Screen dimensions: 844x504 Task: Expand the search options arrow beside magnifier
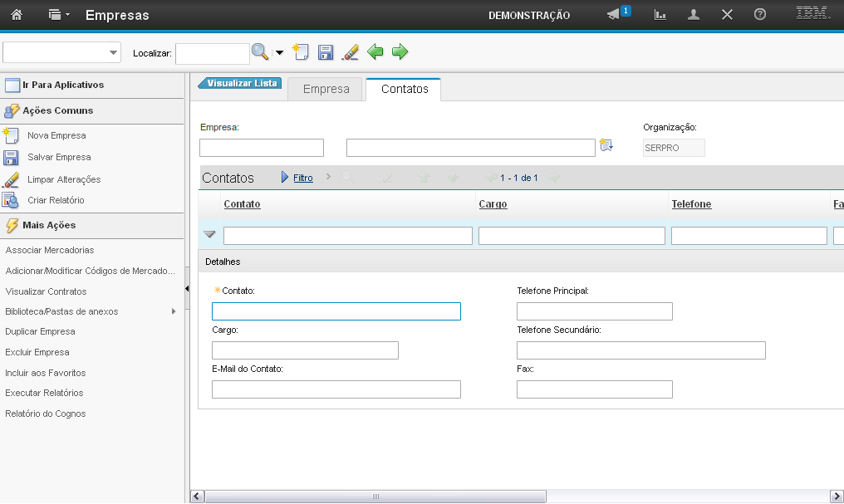coord(279,53)
